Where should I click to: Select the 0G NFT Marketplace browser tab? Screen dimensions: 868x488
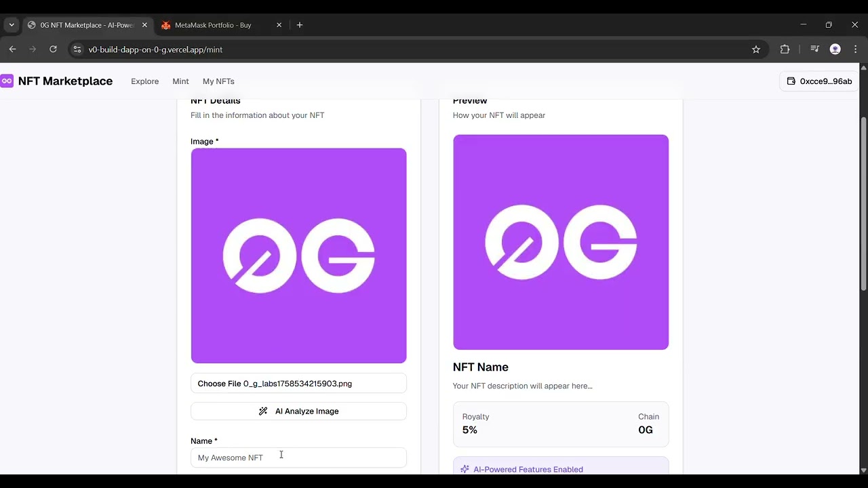click(87, 25)
